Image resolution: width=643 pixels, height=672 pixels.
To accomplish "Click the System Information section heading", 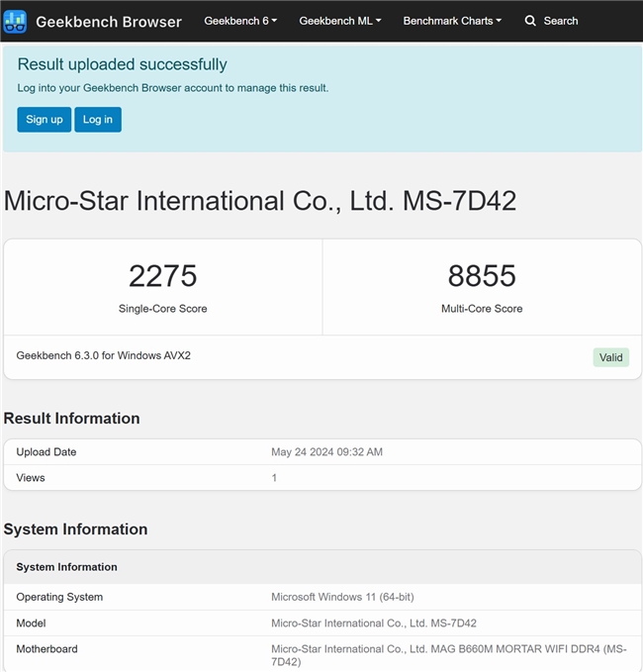I will [75, 529].
